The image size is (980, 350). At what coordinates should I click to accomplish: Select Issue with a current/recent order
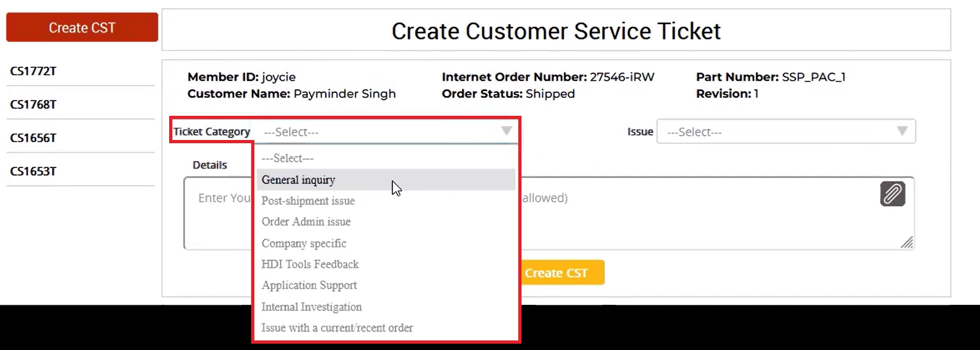386,328
